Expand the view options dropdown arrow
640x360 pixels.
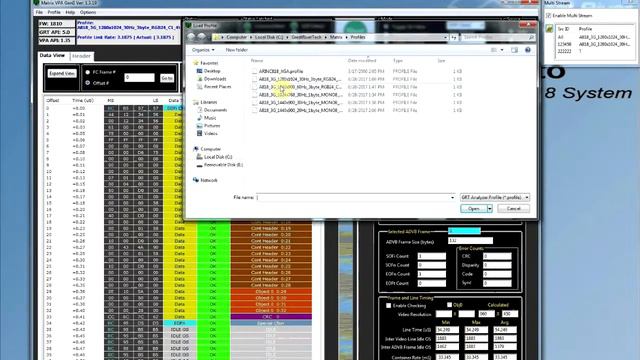tap(502, 50)
